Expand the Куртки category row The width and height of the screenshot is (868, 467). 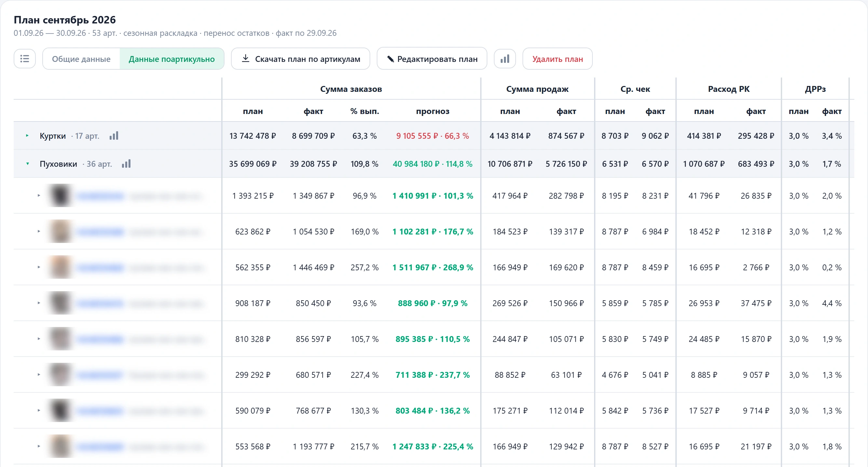click(x=27, y=135)
